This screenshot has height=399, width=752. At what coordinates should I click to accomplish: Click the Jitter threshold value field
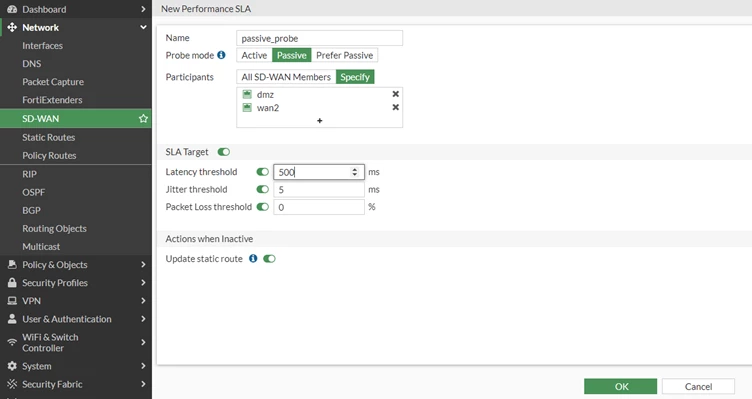coord(319,189)
